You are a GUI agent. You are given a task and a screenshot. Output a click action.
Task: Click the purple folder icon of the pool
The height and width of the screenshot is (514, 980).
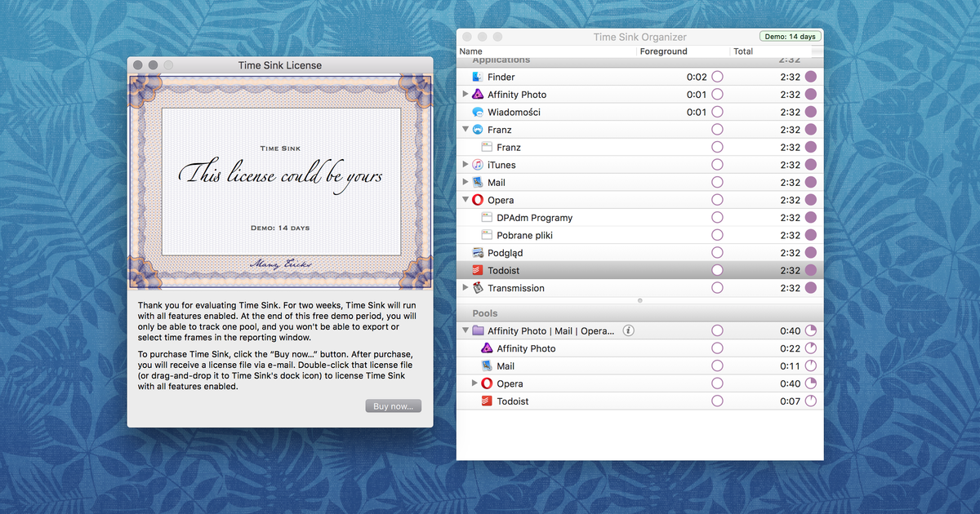pos(478,330)
